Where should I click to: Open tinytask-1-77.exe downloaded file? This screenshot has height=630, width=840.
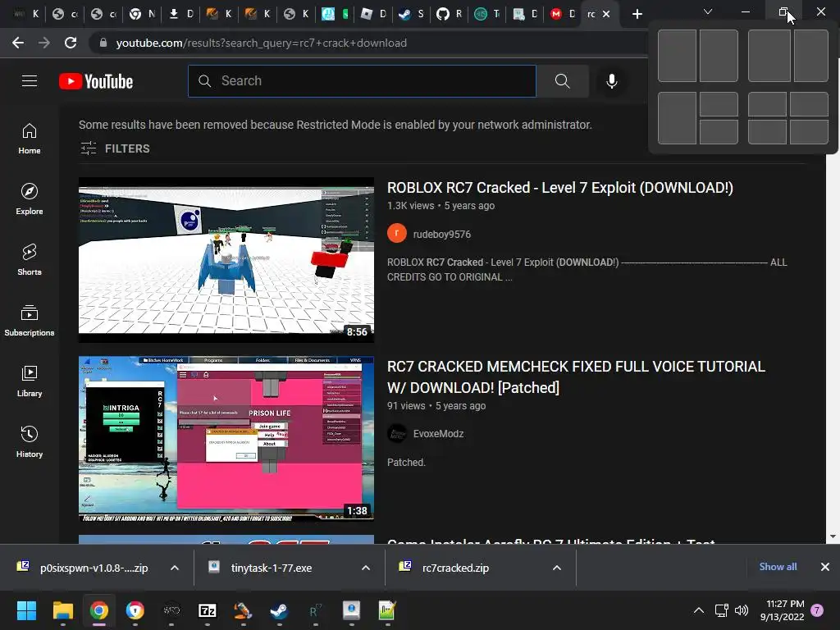click(271, 568)
